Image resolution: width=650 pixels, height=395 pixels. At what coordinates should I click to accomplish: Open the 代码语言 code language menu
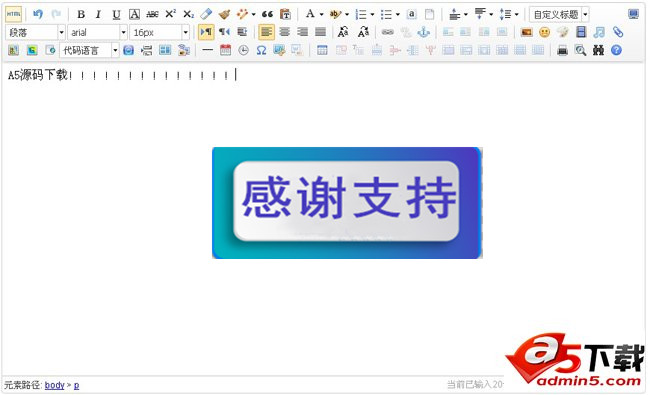pos(90,51)
